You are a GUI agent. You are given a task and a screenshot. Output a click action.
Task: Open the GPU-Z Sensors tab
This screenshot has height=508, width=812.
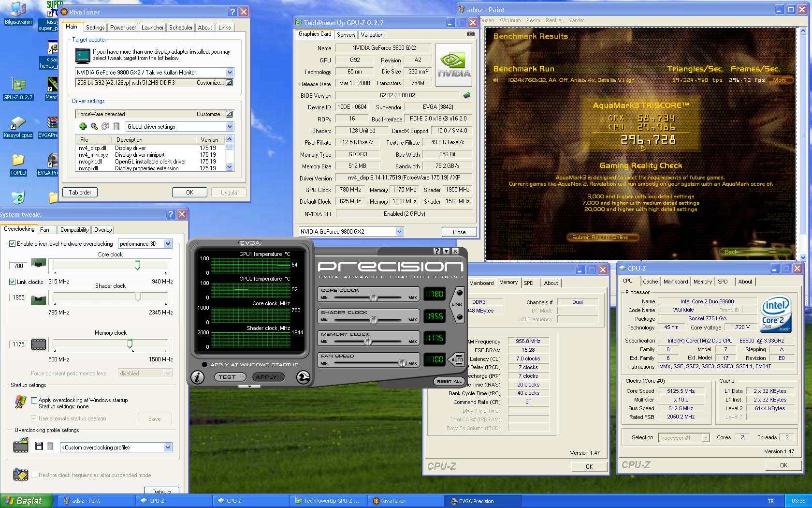coord(346,35)
